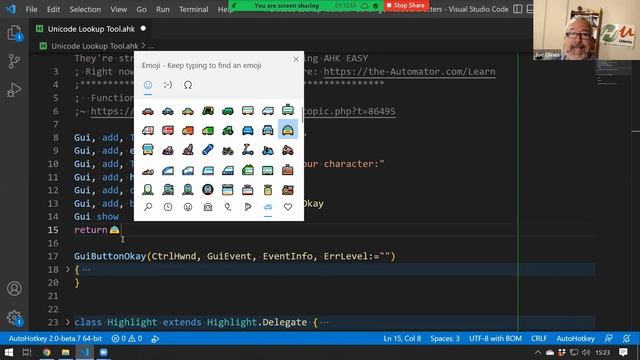The image size is (640, 360).
Task: Click the feedback icon in status bar
Action: pyautogui.click(x=609, y=338)
